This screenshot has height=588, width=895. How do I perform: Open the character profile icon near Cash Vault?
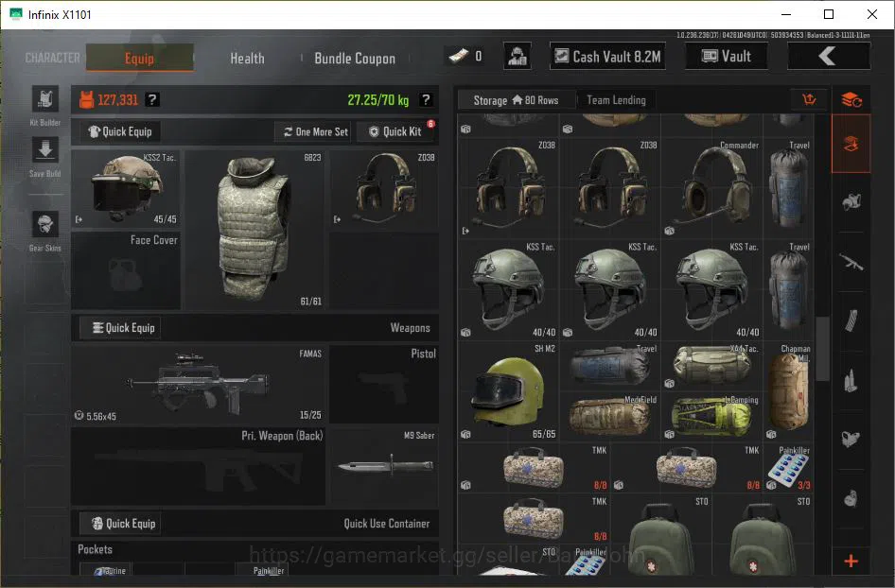pos(518,57)
